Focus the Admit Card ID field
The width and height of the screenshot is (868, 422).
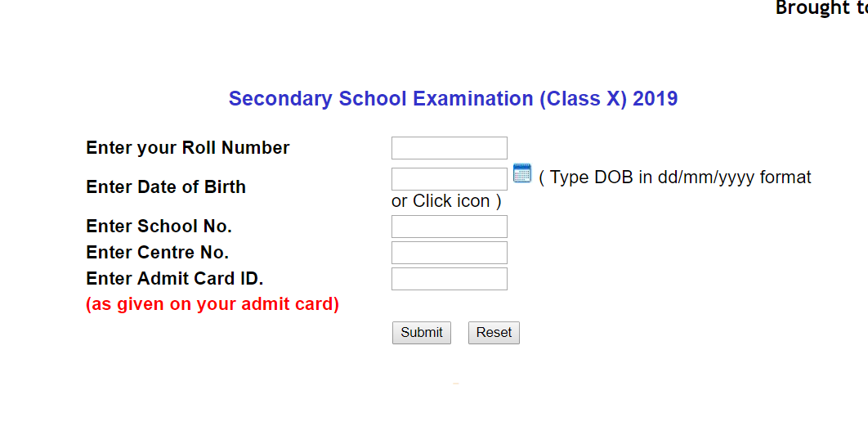[x=449, y=279]
